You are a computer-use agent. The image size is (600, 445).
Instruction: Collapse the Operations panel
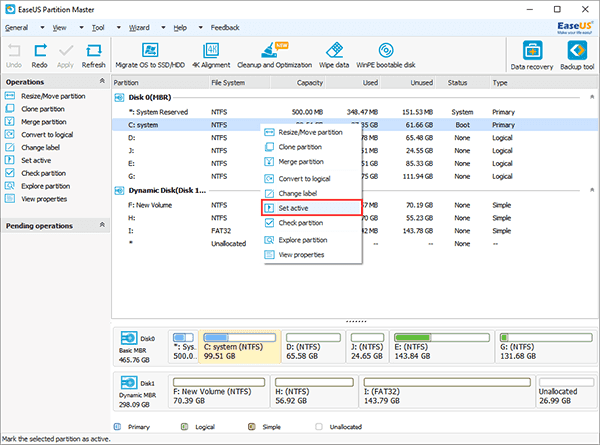tap(102, 81)
